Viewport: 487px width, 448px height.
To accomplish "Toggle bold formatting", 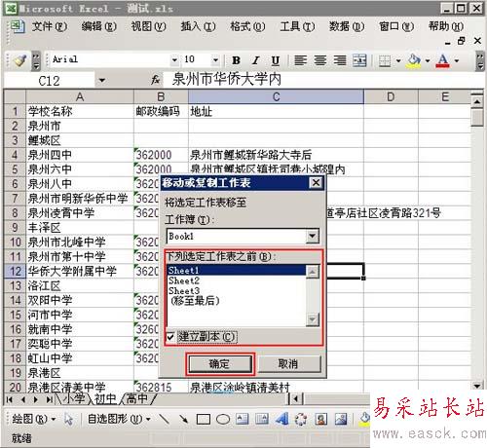I will point(237,60).
